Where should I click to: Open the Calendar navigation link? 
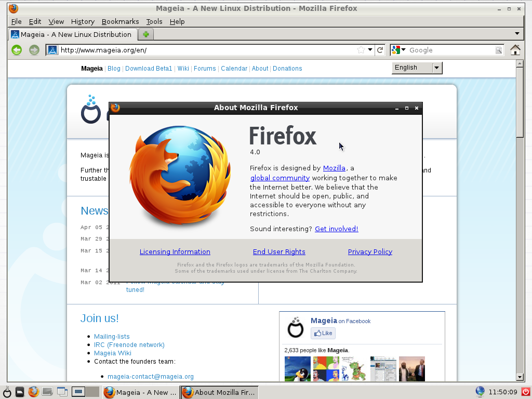234,68
